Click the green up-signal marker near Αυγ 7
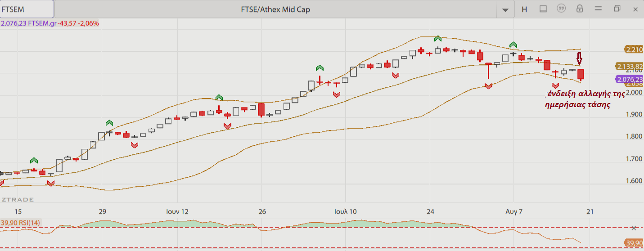Viewport: 644px width, 251px height. click(513, 45)
